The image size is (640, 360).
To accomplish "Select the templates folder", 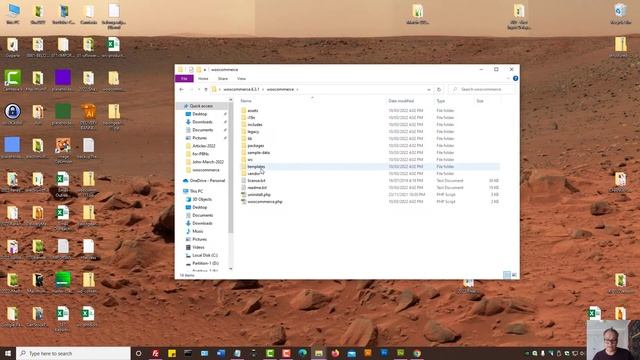I will pyautogui.click(x=256, y=167).
